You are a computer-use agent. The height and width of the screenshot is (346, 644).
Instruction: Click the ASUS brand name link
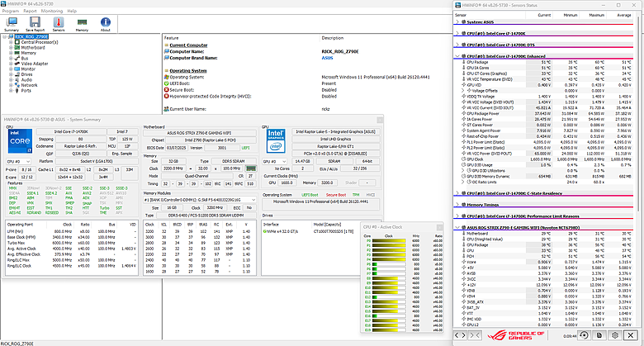(x=327, y=58)
